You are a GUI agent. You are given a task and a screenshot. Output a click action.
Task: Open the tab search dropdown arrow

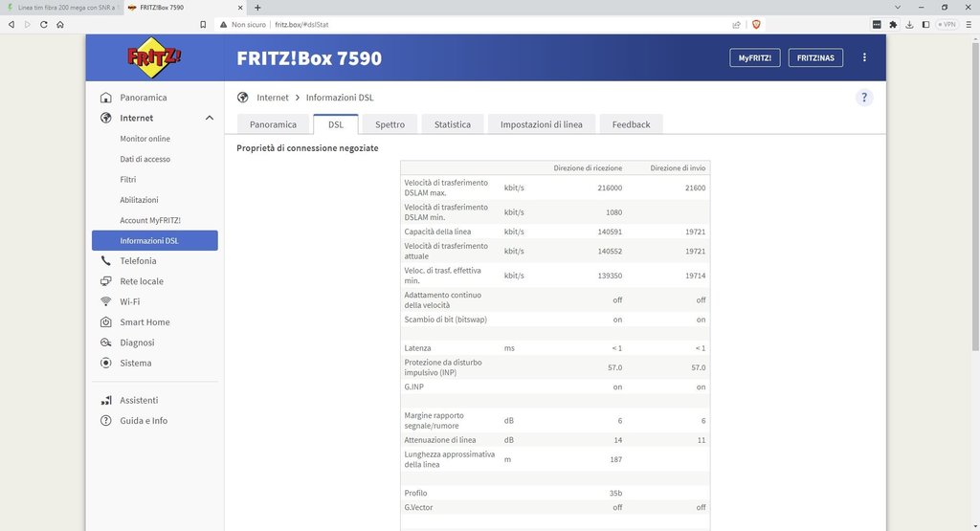[898, 8]
